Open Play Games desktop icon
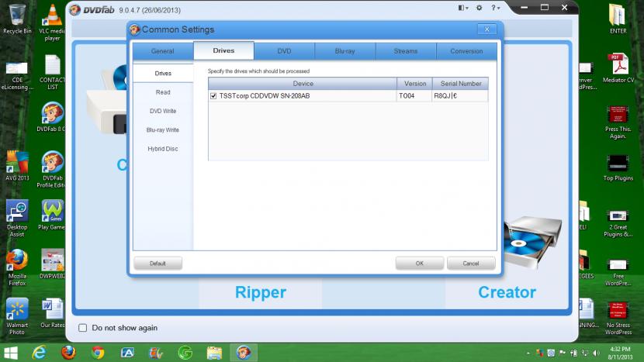This screenshot has width=644, height=362. click(x=52, y=215)
